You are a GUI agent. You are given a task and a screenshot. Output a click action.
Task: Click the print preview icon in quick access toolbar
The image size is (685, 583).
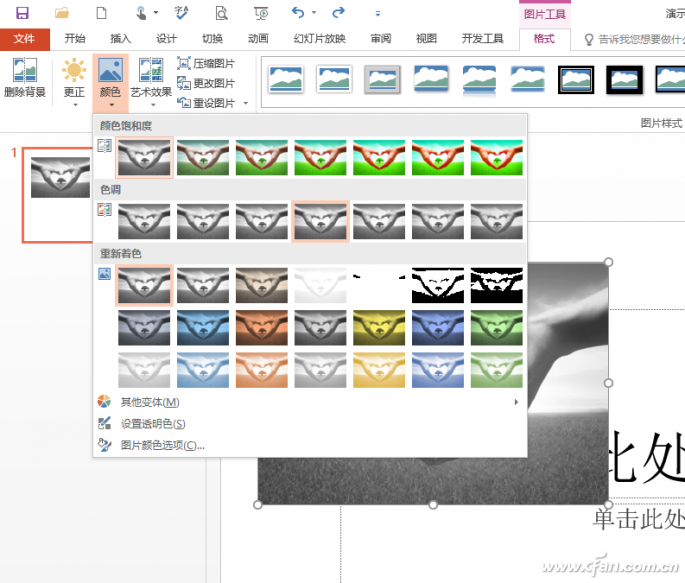[x=221, y=13]
